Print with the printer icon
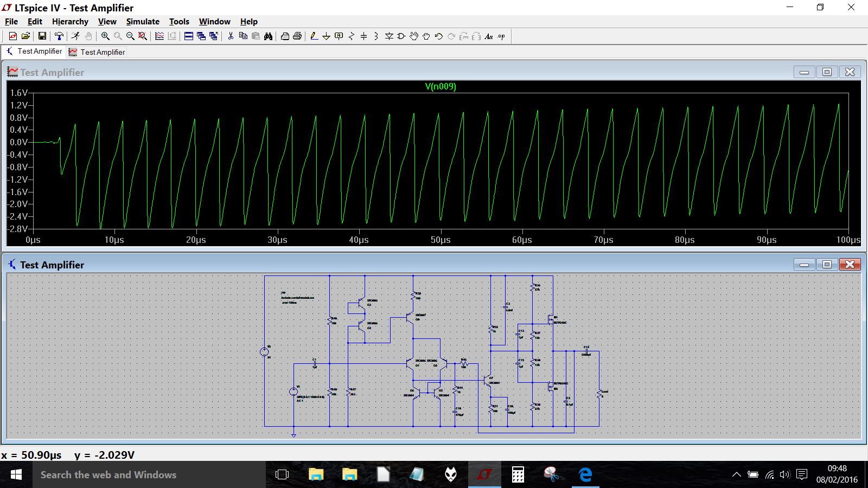The width and height of the screenshot is (868, 488). click(297, 36)
